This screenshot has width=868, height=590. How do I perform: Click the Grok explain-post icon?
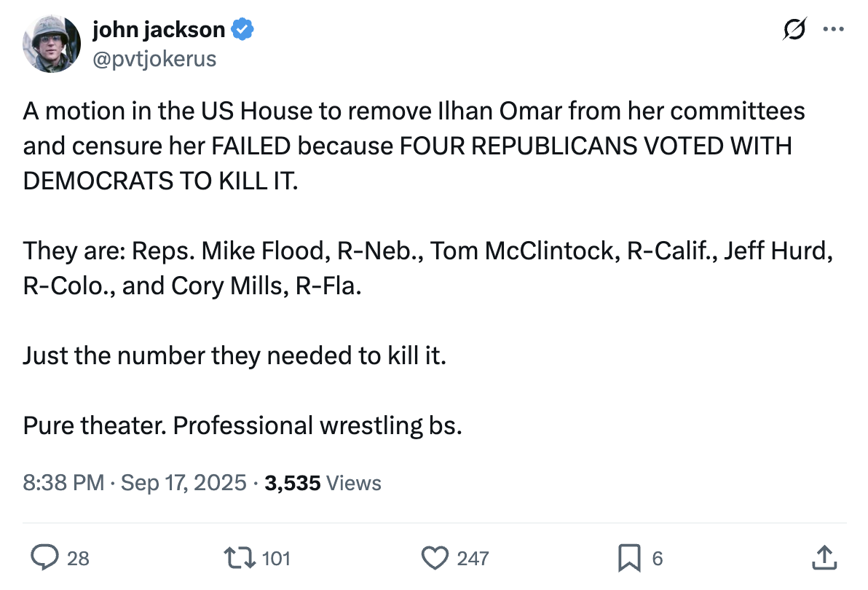coord(794,30)
